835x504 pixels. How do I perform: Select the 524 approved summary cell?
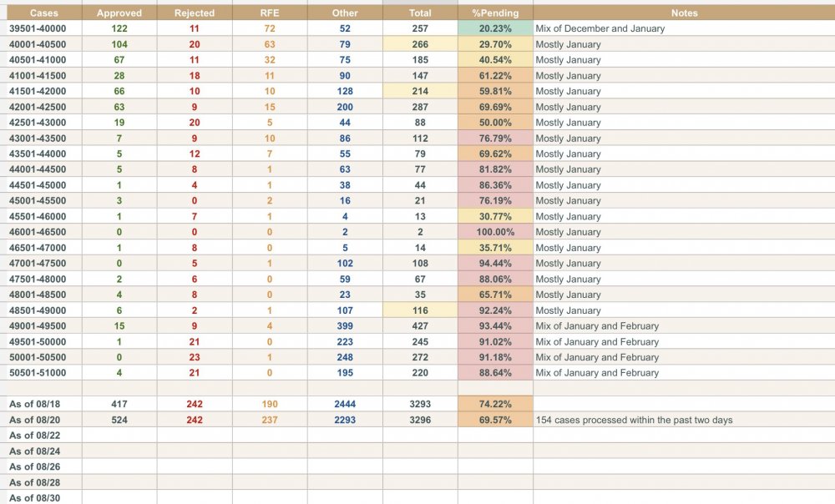click(x=119, y=420)
